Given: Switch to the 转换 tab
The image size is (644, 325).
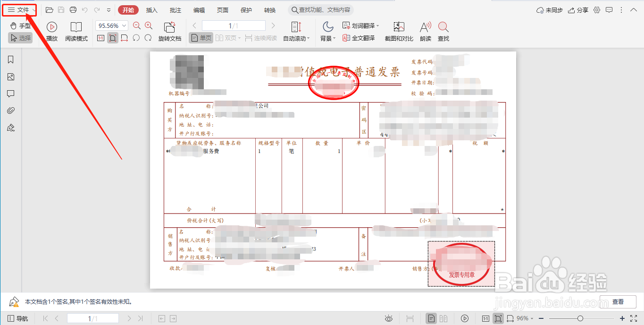Looking at the screenshot, I should click(x=270, y=10).
